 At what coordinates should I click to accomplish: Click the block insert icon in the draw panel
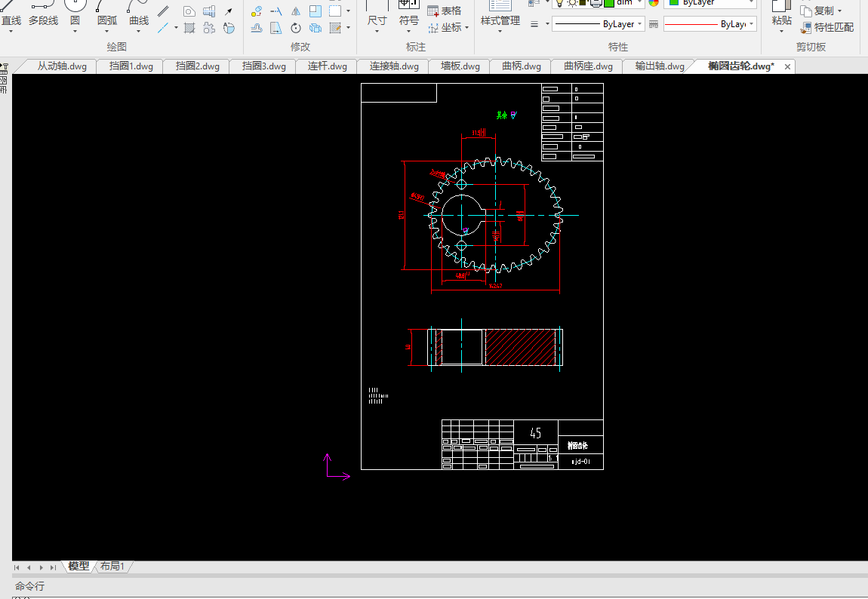point(208,11)
